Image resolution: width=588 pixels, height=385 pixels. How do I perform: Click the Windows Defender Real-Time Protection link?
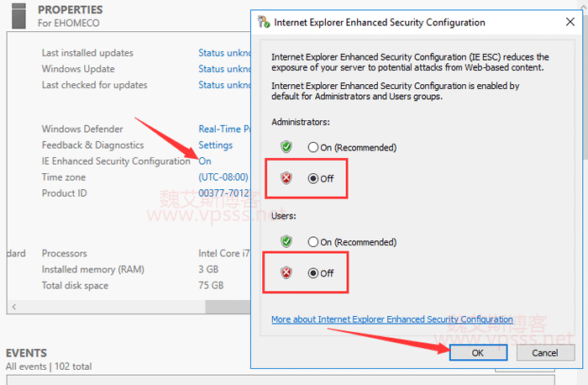click(224, 129)
